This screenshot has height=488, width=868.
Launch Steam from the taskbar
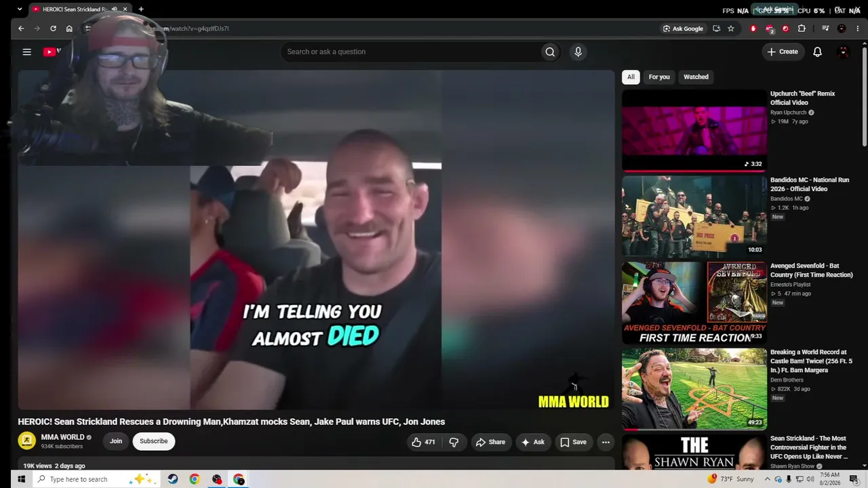click(x=173, y=479)
